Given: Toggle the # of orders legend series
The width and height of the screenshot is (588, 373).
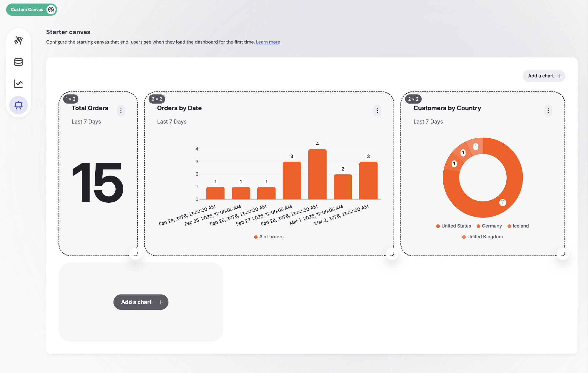Looking at the screenshot, I should (x=269, y=237).
